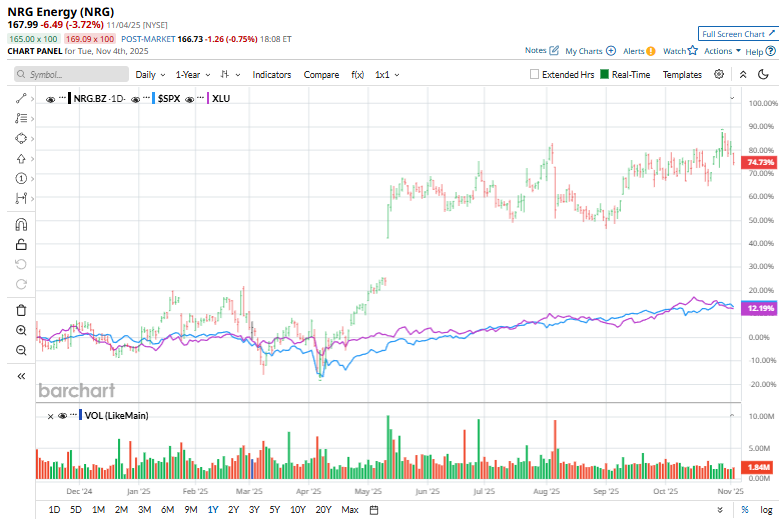Remove the VOL indicator with X
This screenshot has height=527, width=782.
(50, 416)
